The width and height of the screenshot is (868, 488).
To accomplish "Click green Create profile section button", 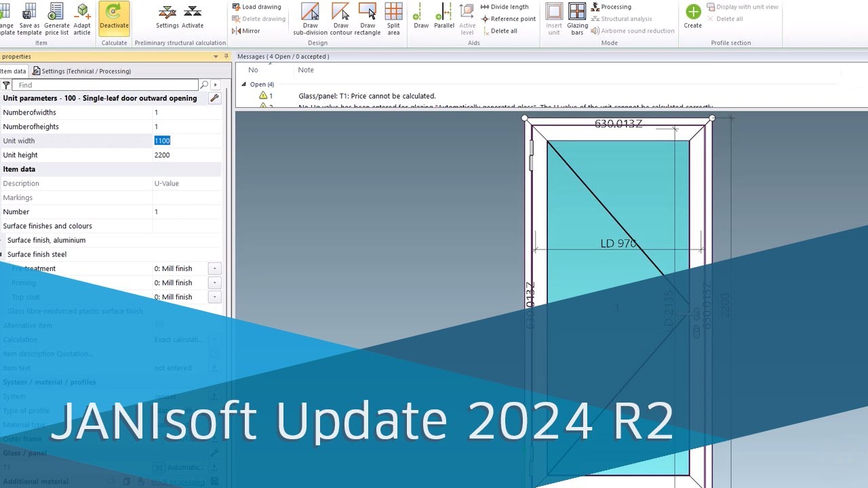I will 693,16.
